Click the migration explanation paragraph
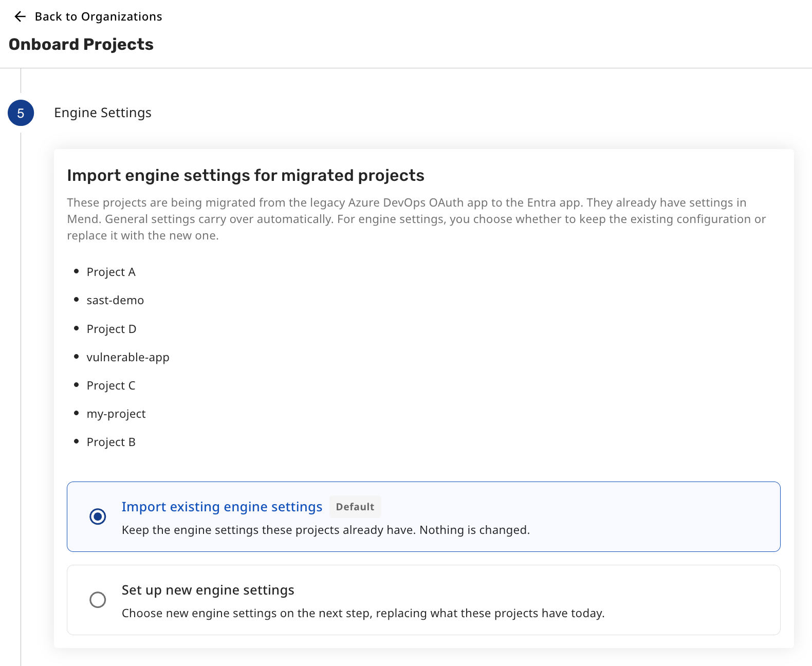Screen dimensions: 812x666 [x=416, y=219]
